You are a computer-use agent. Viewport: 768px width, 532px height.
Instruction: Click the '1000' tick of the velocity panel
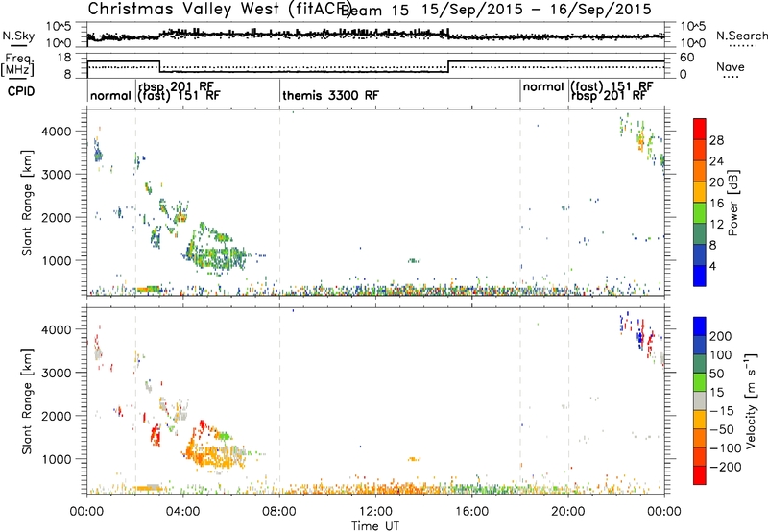point(57,459)
